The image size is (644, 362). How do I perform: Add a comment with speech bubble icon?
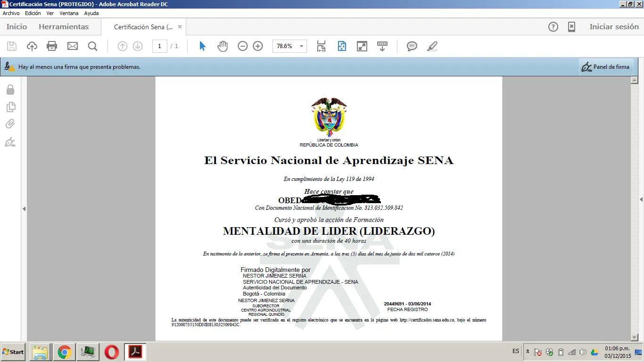412,46
